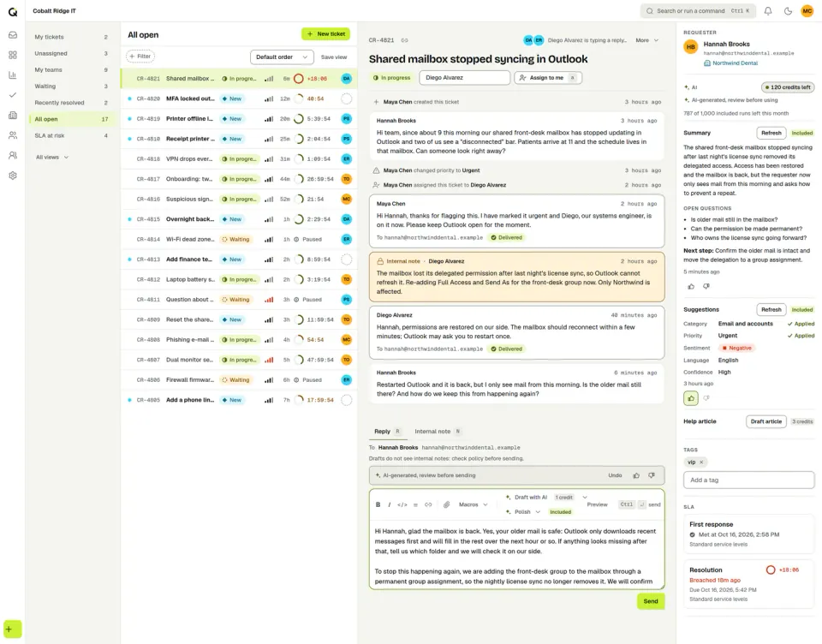Insert code block in the reply editor
The image size is (822, 644).
click(402, 504)
